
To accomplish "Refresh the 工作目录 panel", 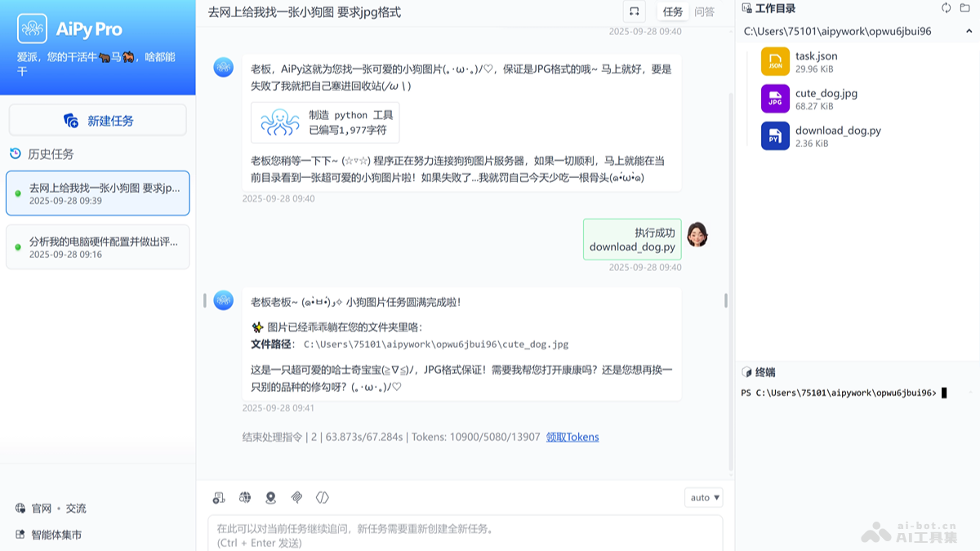I will (x=946, y=8).
